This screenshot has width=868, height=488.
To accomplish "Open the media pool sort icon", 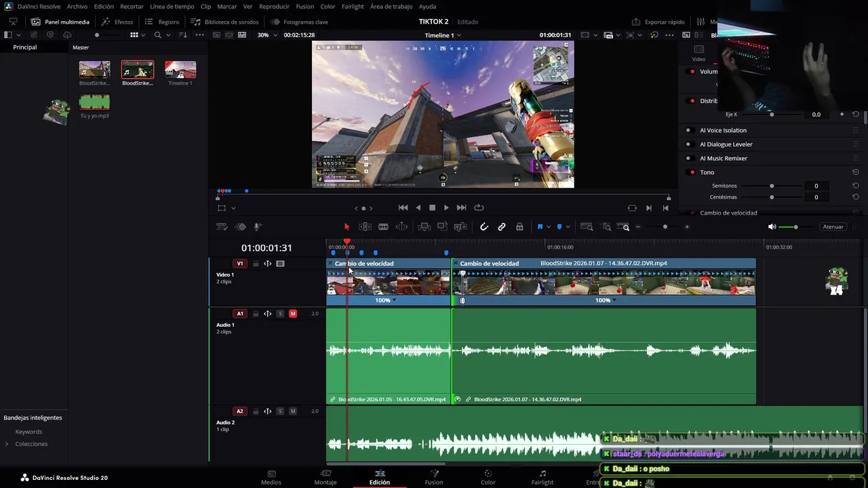I will coord(182,35).
